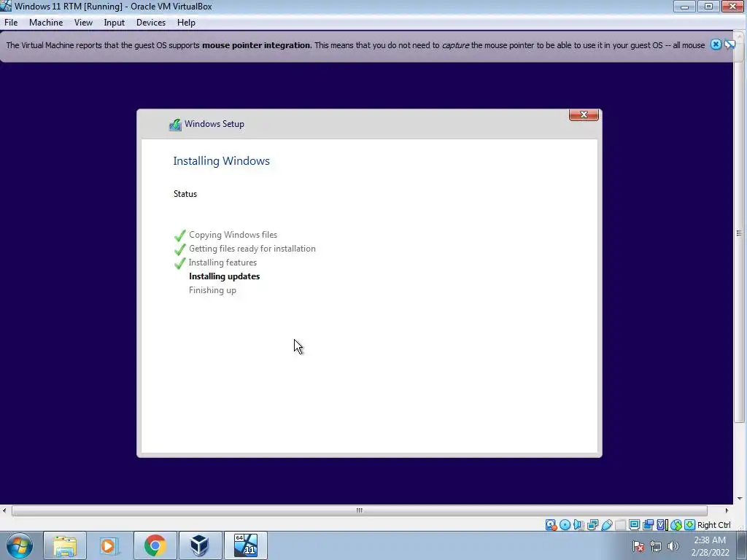747x560 pixels.
Task: Click the 'mouse pointer integration' bold text
Action: (x=256, y=45)
